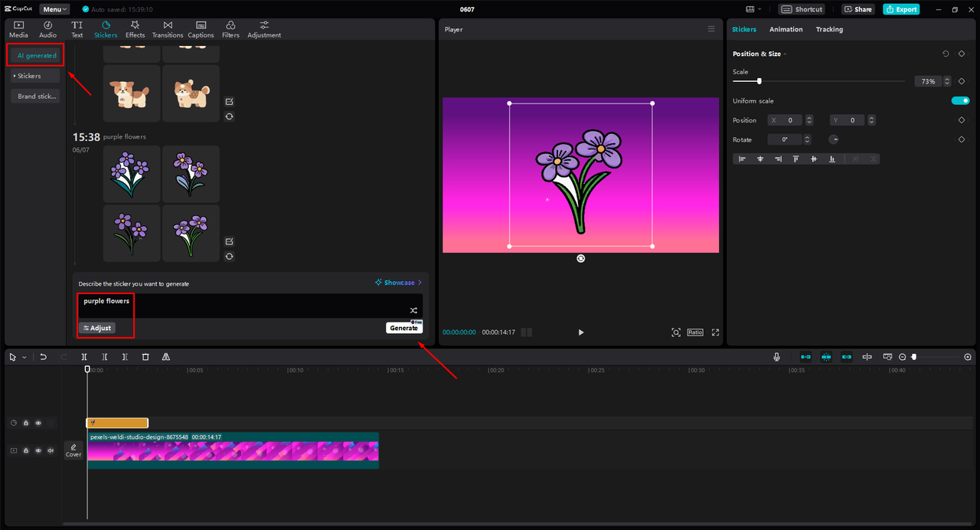Open the Media panel tab
980x530 pixels.
tap(18, 30)
